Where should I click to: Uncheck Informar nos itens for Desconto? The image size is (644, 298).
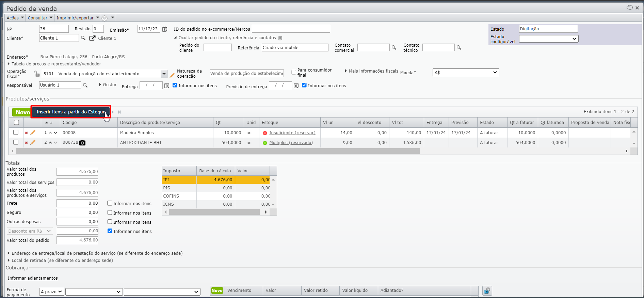pos(110,231)
